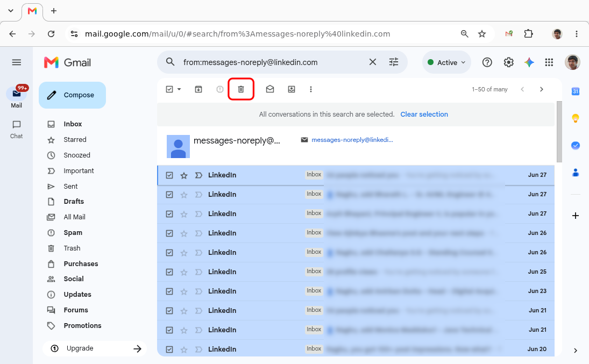Open the Forums category

pyautogui.click(x=76, y=310)
